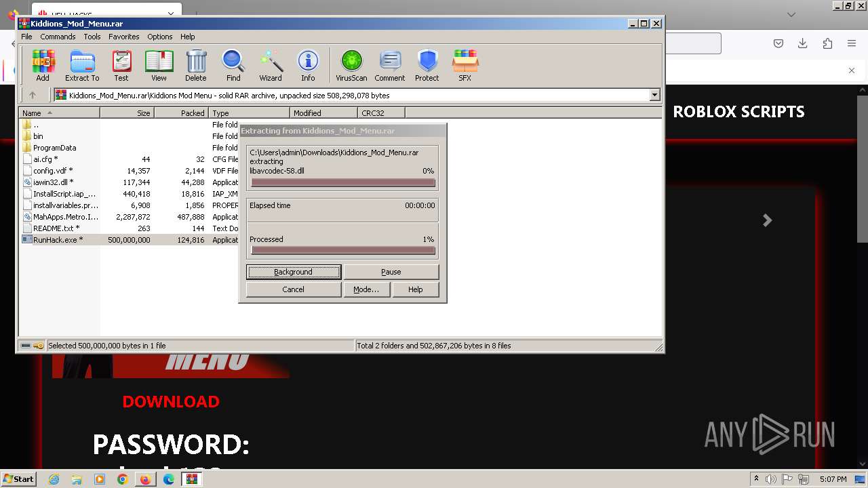Click Firefox list all tabs chevron
Viewport: 868px width, 488px height.
point(791,14)
